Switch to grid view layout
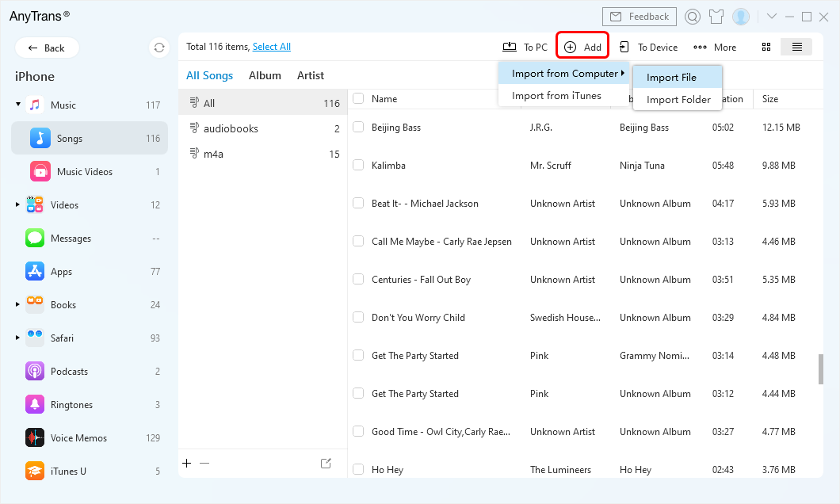 (x=766, y=47)
